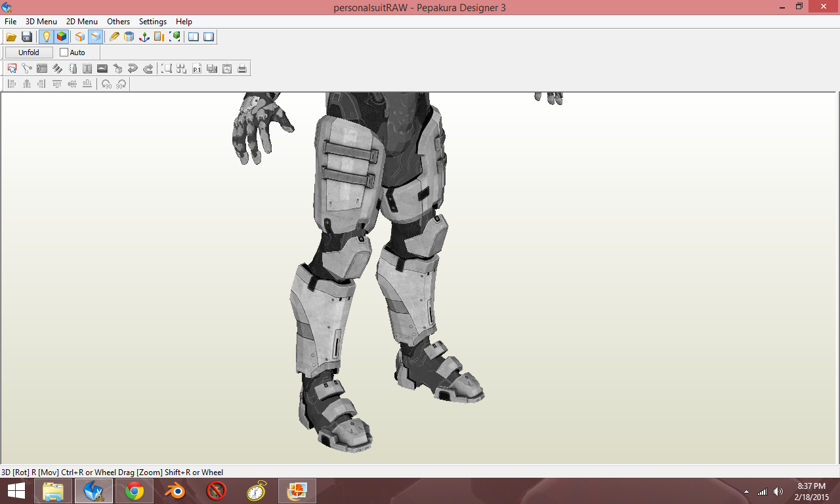Click the gold stopwatch taskbar icon

(x=257, y=491)
